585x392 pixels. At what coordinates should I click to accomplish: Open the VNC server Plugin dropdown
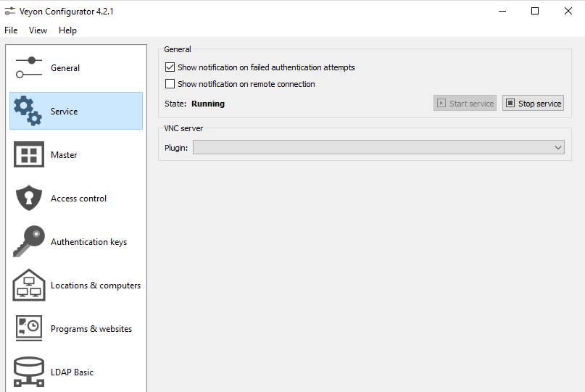tap(378, 147)
